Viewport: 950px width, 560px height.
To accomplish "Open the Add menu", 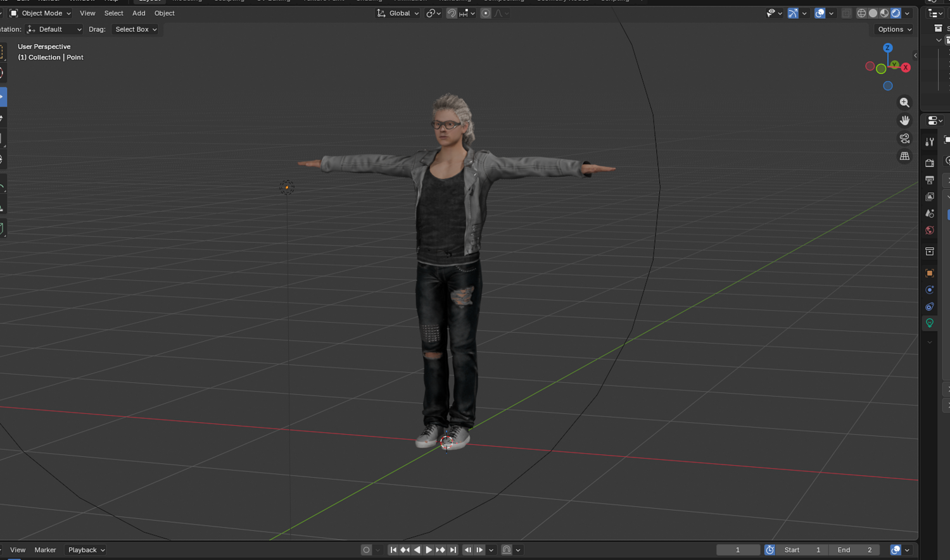I will coord(139,13).
